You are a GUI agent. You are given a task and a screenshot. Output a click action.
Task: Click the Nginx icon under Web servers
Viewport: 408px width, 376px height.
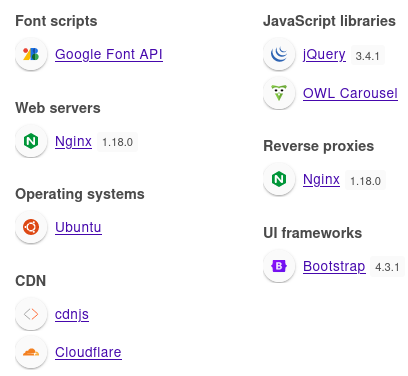pyautogui.click(x=31, y=141)
